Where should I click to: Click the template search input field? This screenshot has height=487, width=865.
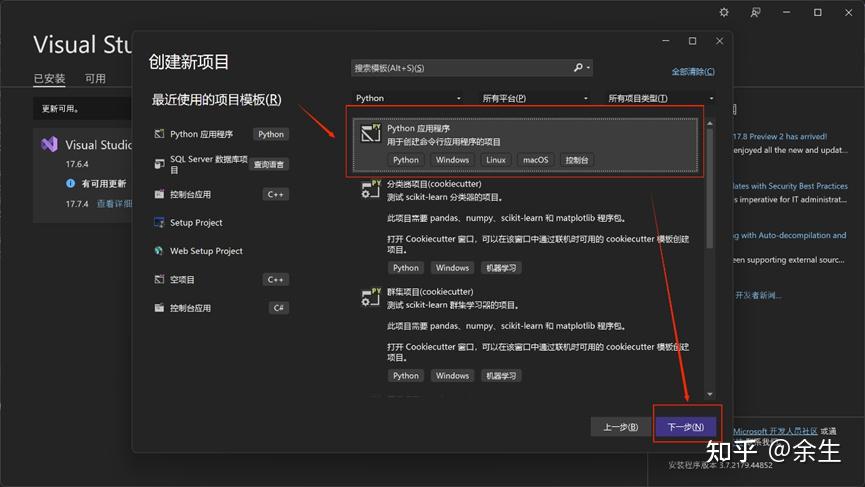point(462,68)
